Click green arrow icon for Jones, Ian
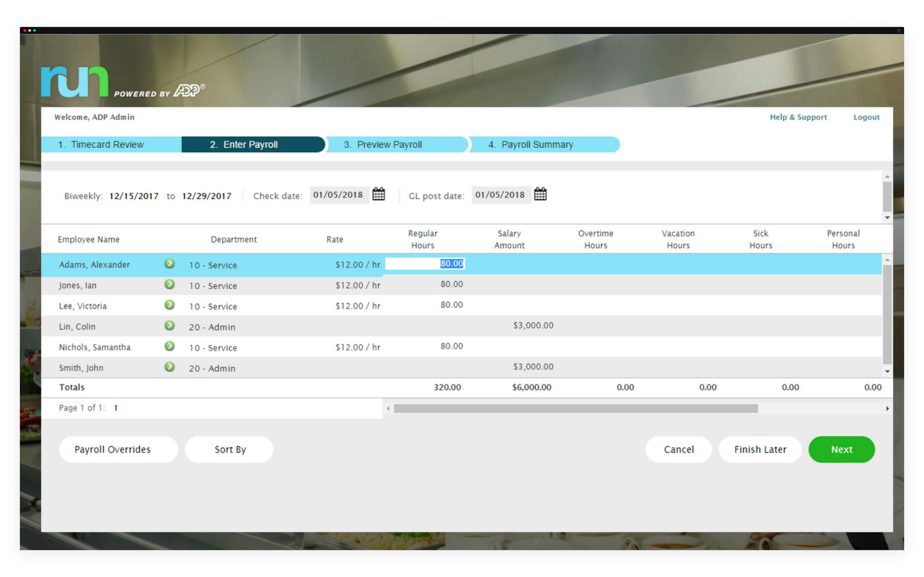 (169, 285)
